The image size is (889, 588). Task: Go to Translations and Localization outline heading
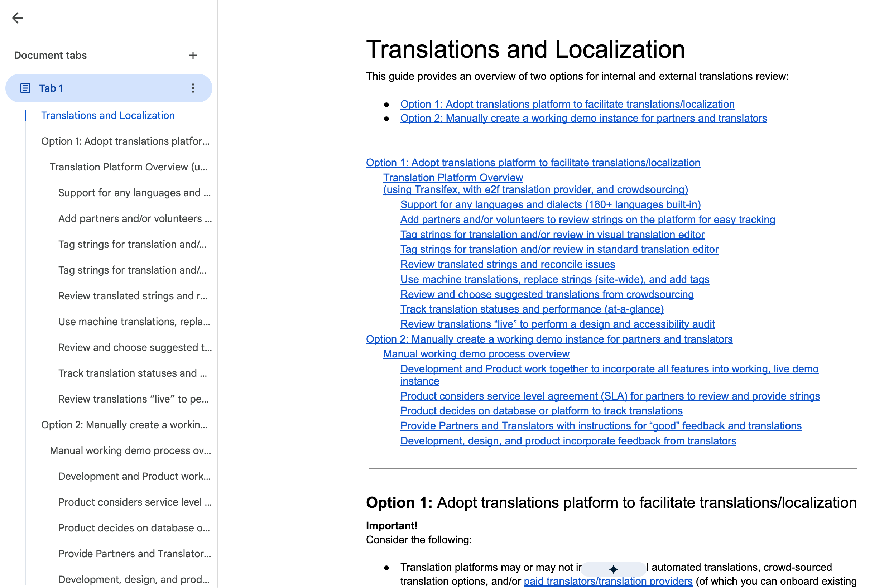click(108, 116)
